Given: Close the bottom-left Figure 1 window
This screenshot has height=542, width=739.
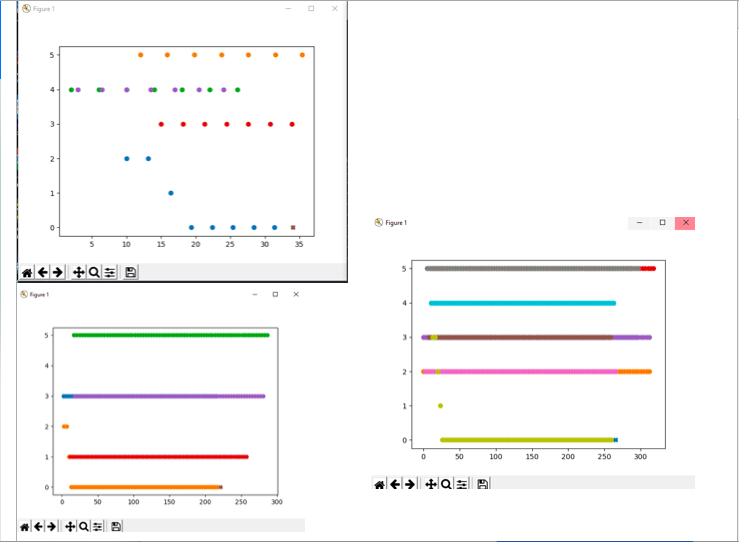Looking at the screenshot, I should (x=296, y=294).
